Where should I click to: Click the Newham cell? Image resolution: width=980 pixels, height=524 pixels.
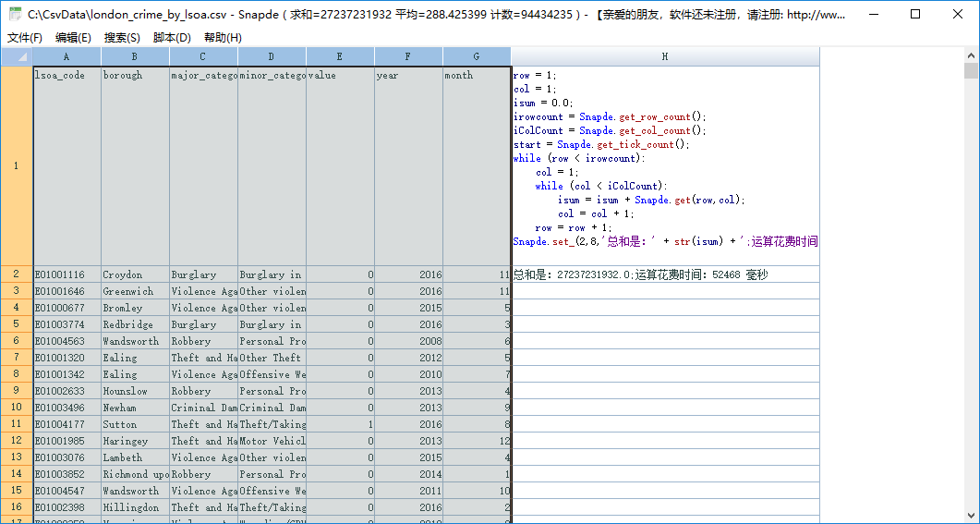[135, 407]
